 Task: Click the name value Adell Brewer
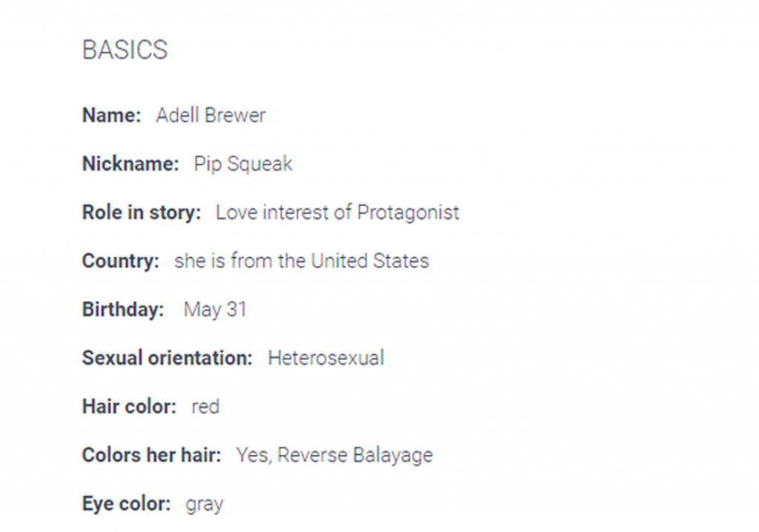tap(211, 115)
